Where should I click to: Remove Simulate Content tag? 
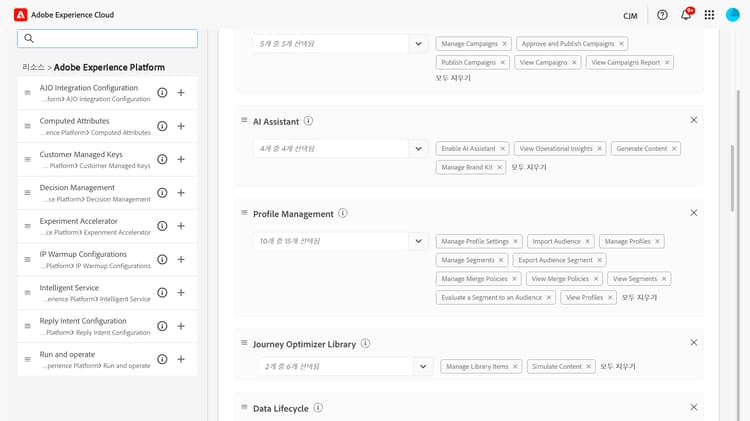589,366
